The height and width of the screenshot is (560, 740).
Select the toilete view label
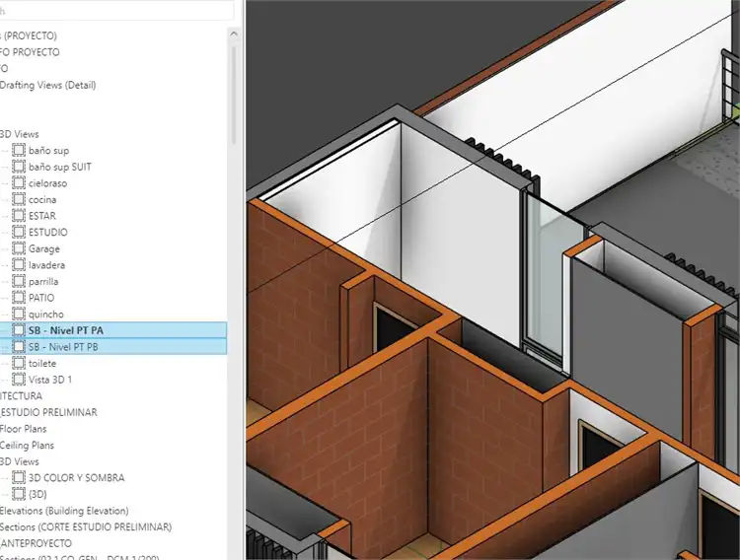point(42,363)
